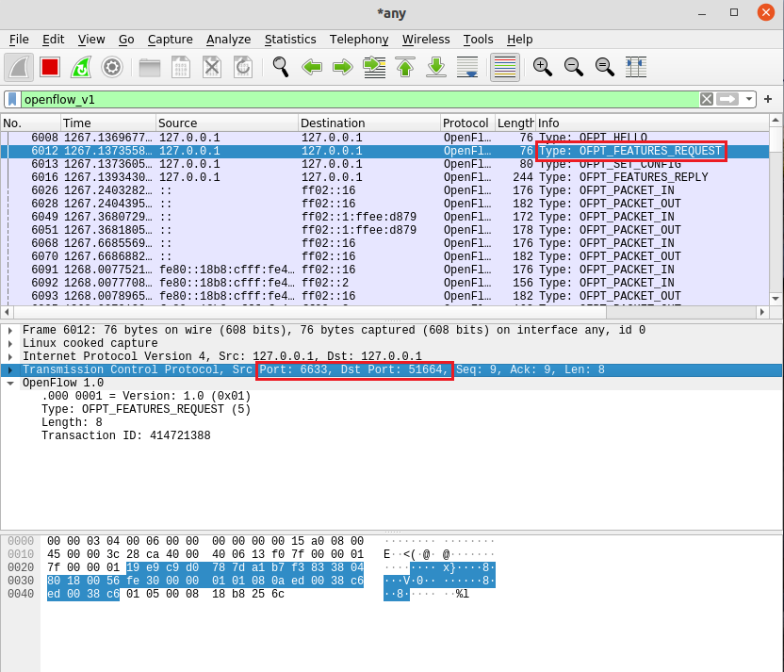Select Type: OFPT_FEATURES_REQUEST (5) detail line
Image resolution: width=784 pixels, height=672 pixels.
click(146, 409)
